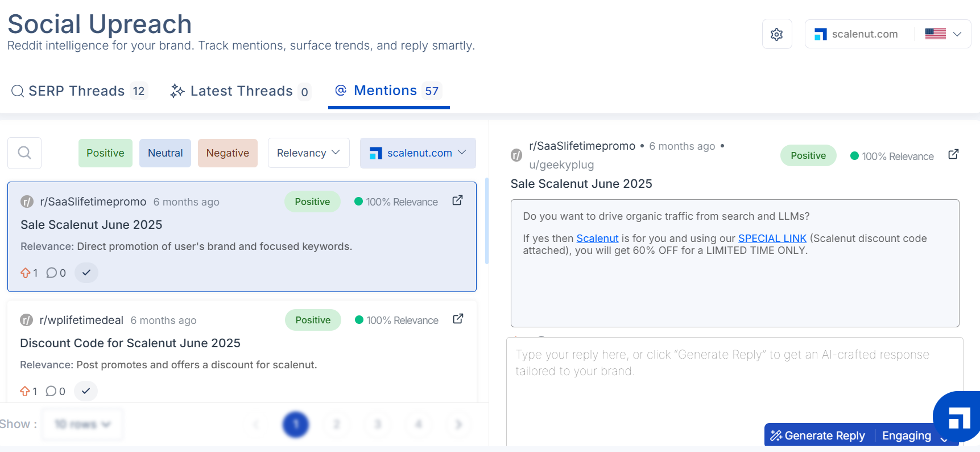Click r/wplifetimedeal subreddit name
Image resolution: width=980 pixels, height=452 pixels.
81,320
